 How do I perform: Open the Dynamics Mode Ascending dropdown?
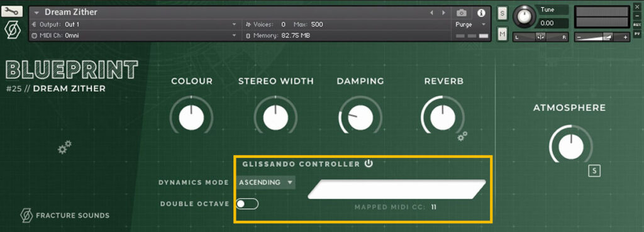tap(266, 182)
